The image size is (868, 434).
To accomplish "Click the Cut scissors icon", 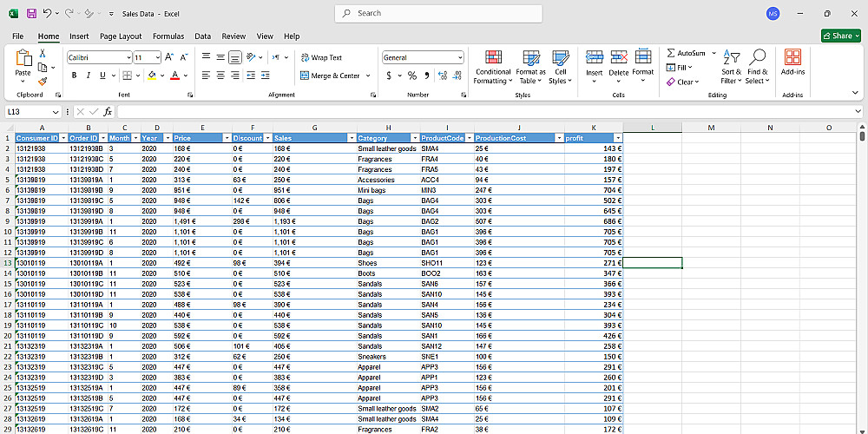I will click(x=42, y=54).
